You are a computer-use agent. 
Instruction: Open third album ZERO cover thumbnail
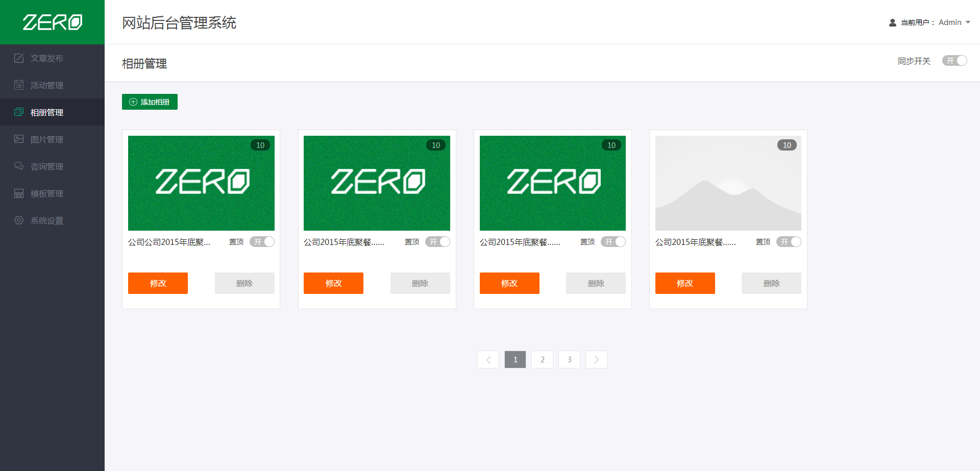553,183
